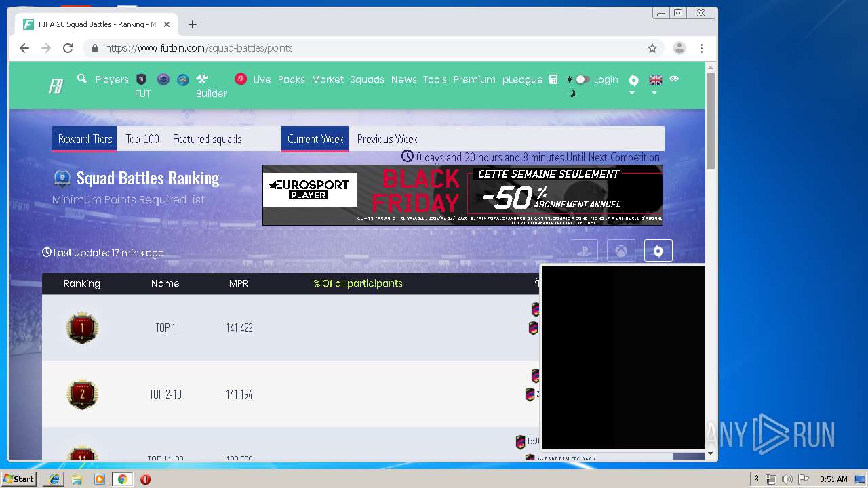
Task: Select the PlayStation platform button
Action: click(584, 251)
